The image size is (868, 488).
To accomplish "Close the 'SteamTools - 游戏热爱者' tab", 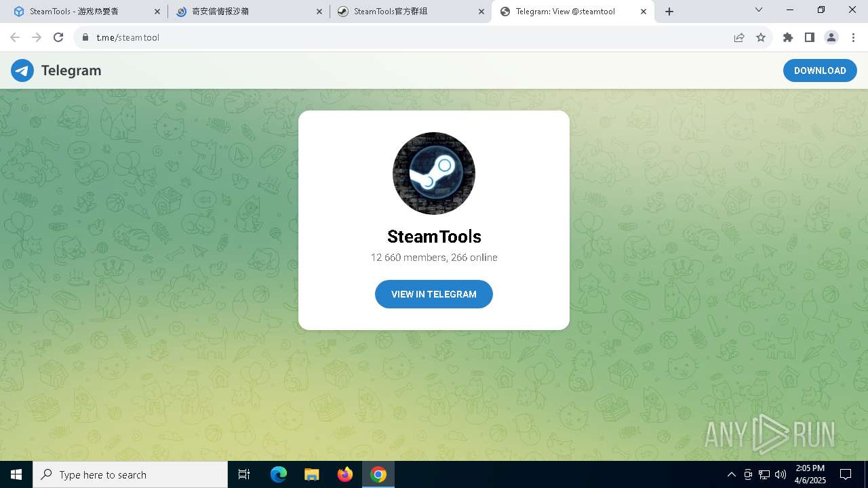I will tap(157, 12).
